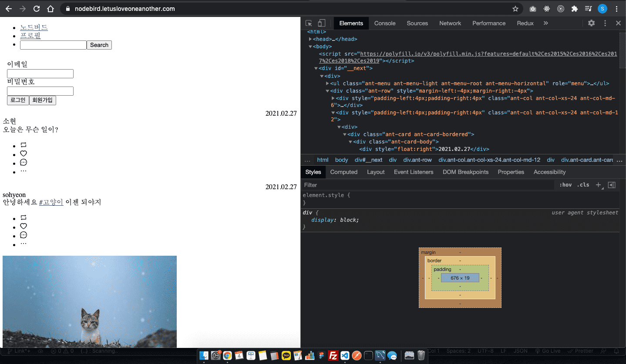Go back to the previous page
Image resolution: width=626 pixels, height=364 pixels.
[9, 9]
